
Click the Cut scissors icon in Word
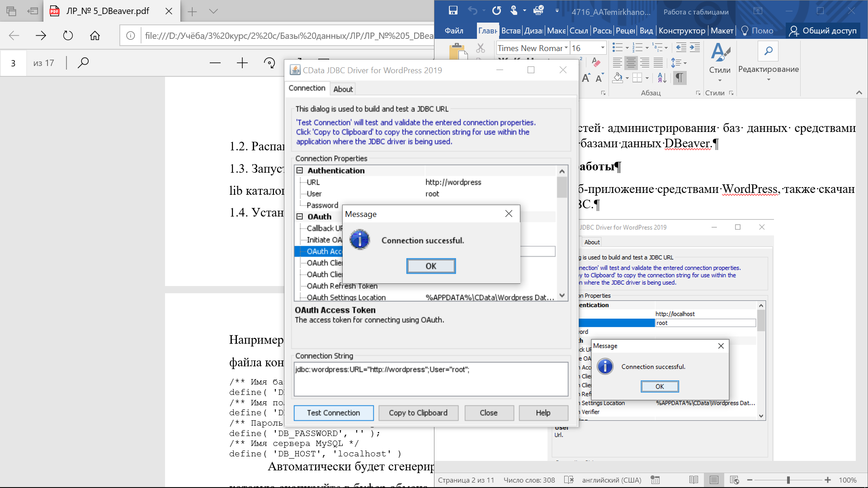(x=480, y=48)
